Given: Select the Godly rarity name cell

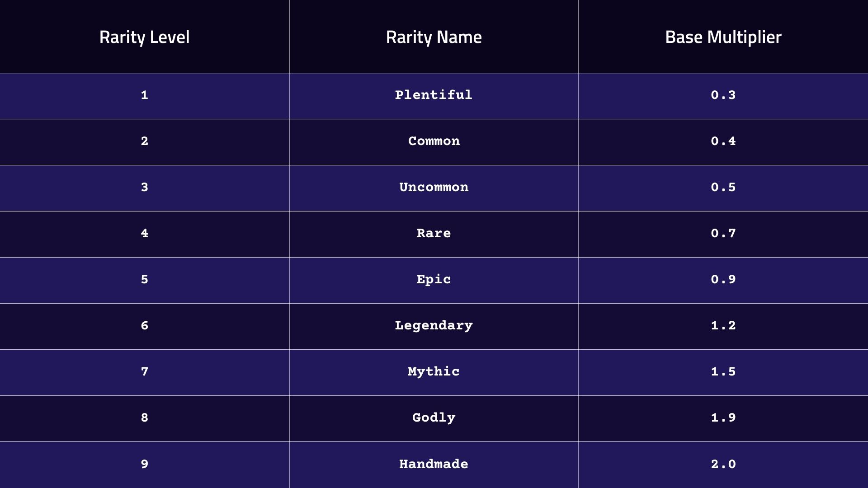Looking at the screenshot, I should tap(434, 418).
